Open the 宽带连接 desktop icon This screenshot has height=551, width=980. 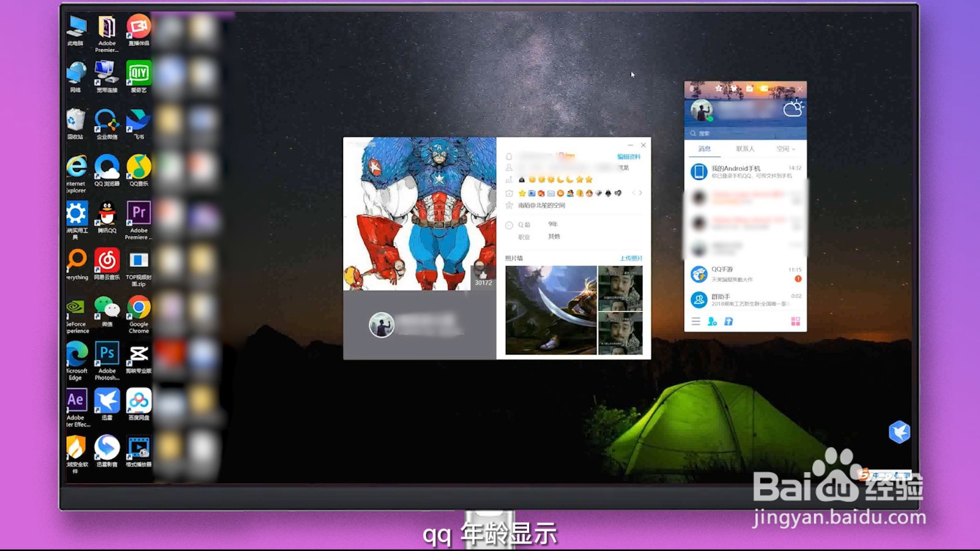coord(107,77)
